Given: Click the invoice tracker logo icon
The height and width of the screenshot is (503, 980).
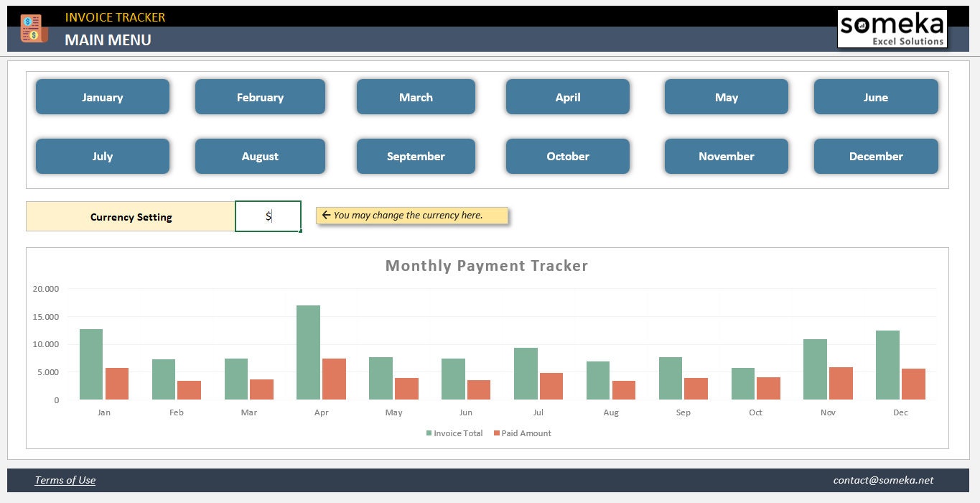Looking at the screenshot, I should click(x=33, y=29).
